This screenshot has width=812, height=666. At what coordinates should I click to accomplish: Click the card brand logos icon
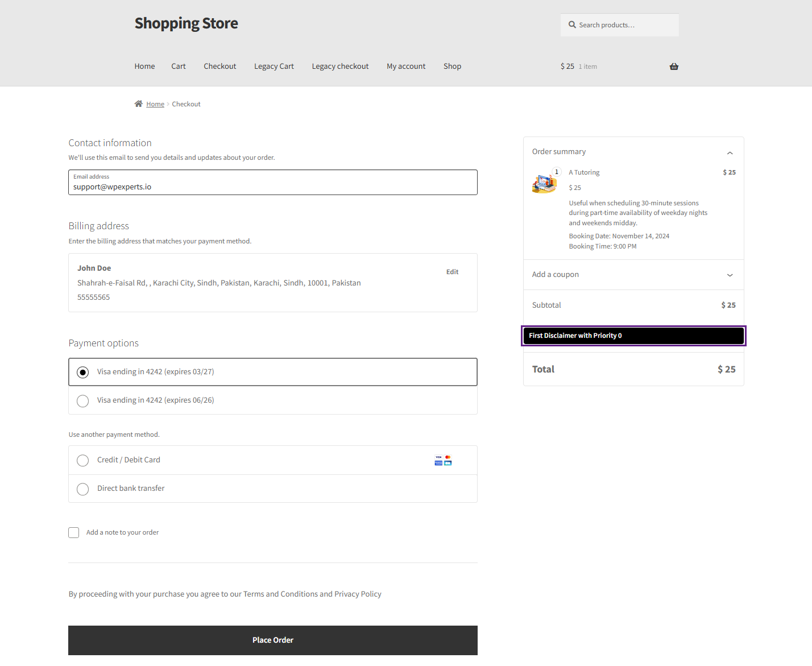tap(443, 460)
